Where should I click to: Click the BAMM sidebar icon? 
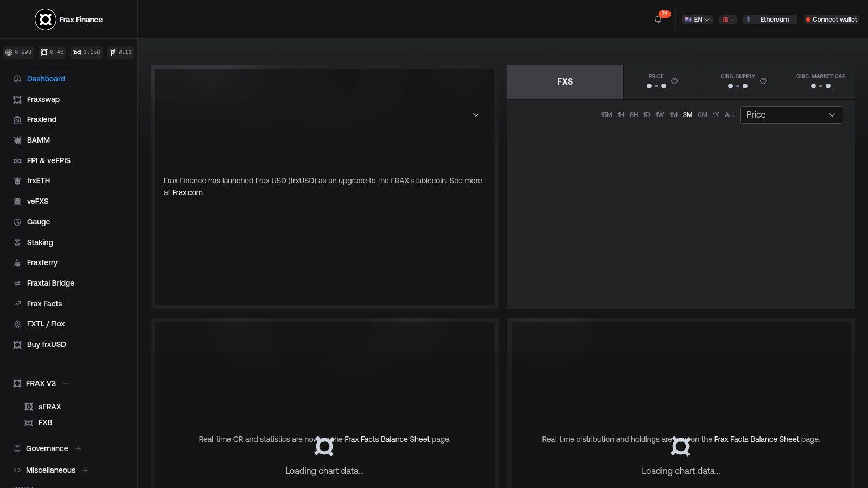tap(17, 140)
